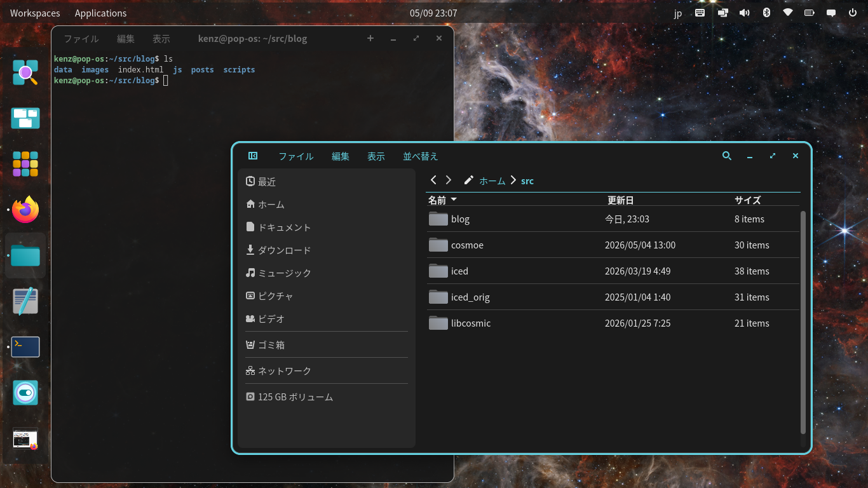Launch Firefox from the dock

coord(25,210)
